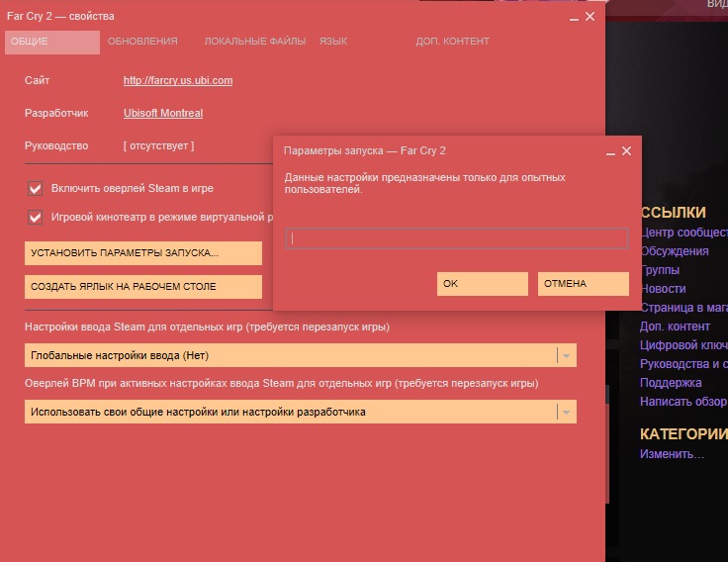Image resolution: width=728 pixels, height=562 pixels.
Task: Click Написать обзор link
Action: pos(683,402)
